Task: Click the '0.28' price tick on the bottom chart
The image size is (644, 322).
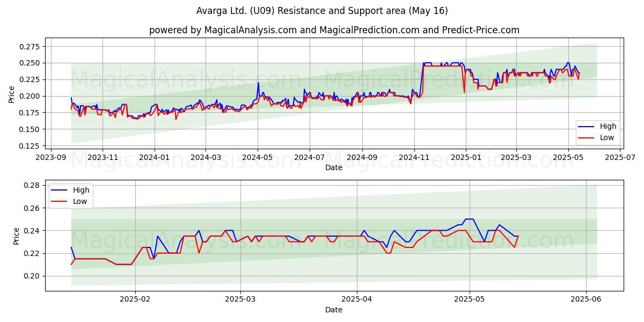Action: [33, 185]
